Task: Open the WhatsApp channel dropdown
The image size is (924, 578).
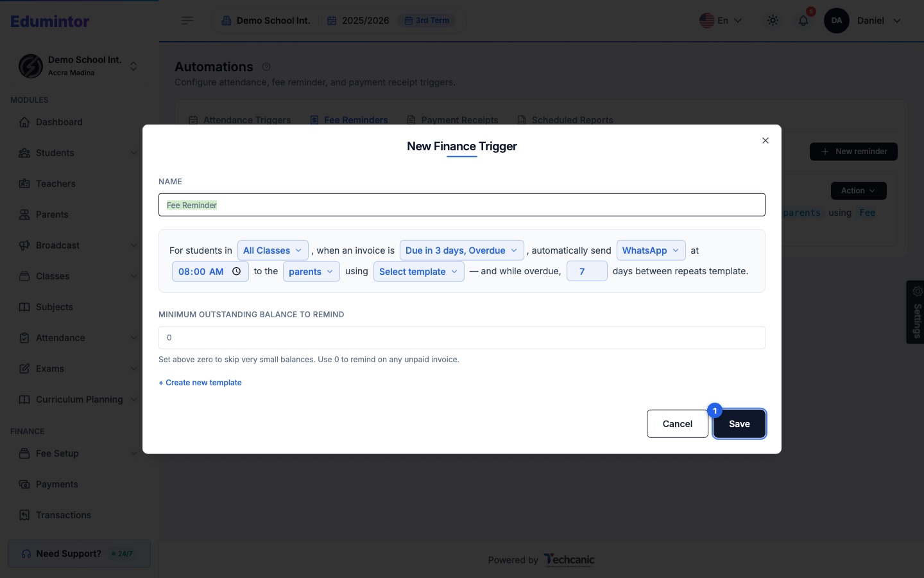Action: tap(651, 250)
